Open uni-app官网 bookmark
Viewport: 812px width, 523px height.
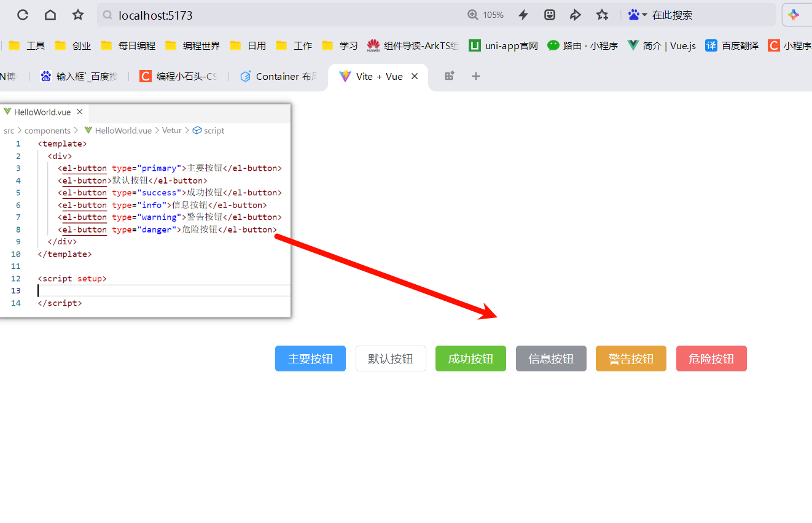coord(503,45)
